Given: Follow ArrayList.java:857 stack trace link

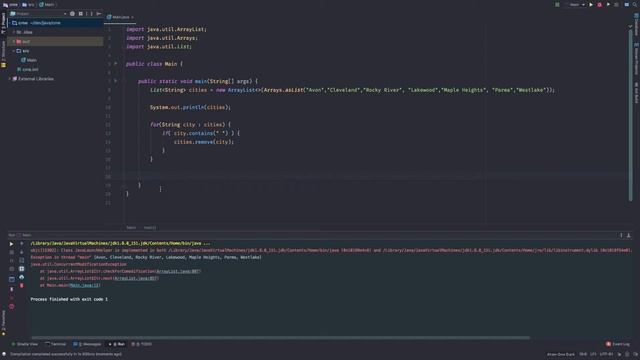Looking at the screenshot, I should 135,278.
